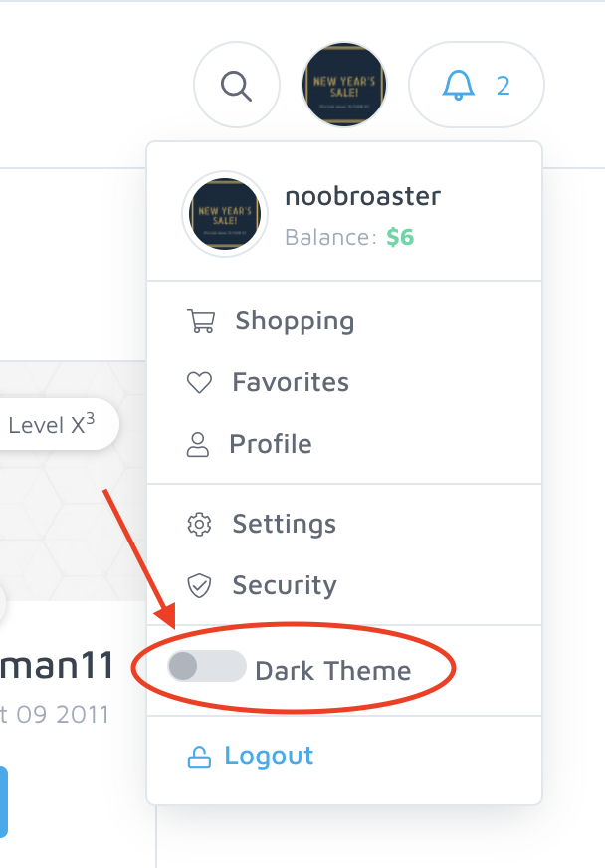
Task: Click the New Year's Sale avatar in dropdown
Action: 225,214
